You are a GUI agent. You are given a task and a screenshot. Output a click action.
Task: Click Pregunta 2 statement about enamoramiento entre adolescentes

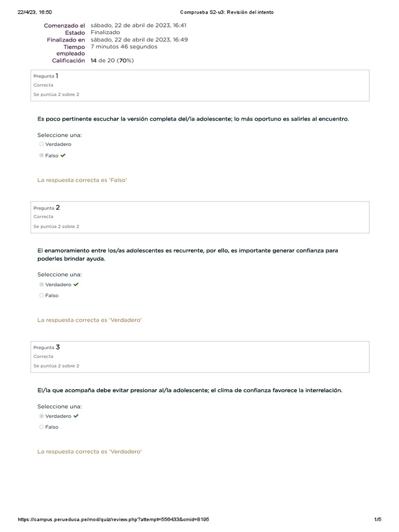pos(188,254)
